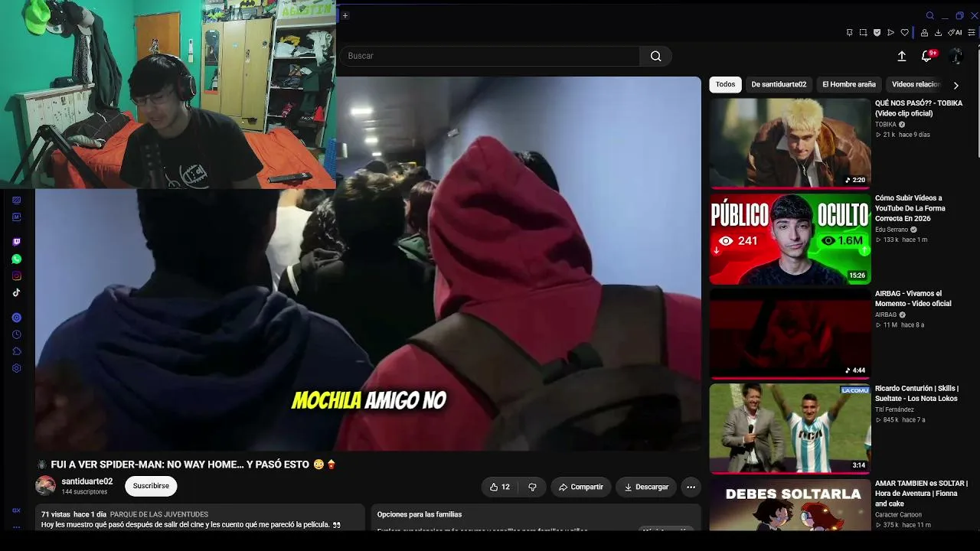Open WhatsApp in the browser sidebar

pyautogui.click(x=16, y=259)
